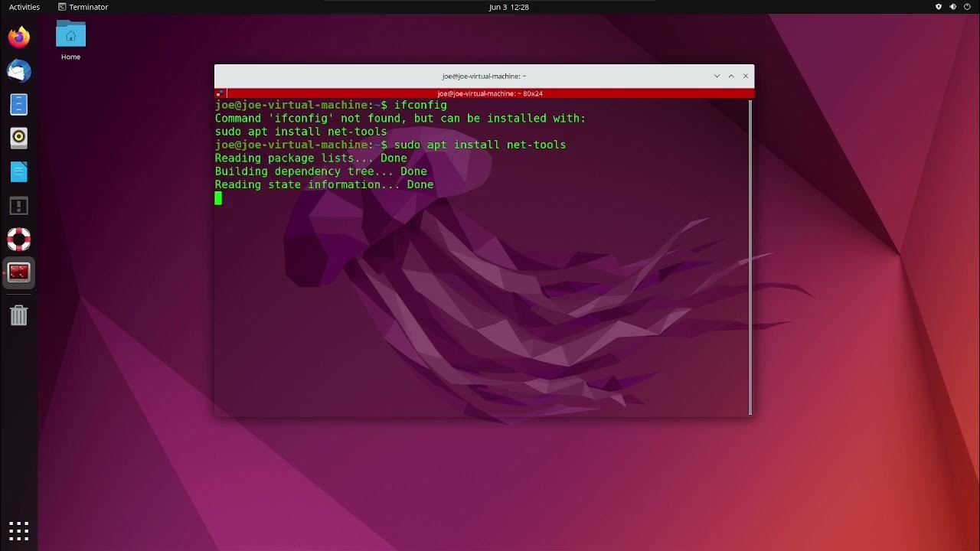Click the terminal grouping icon in the red titlebar
This screenshot has width=980, height=551.
point(220,93)
